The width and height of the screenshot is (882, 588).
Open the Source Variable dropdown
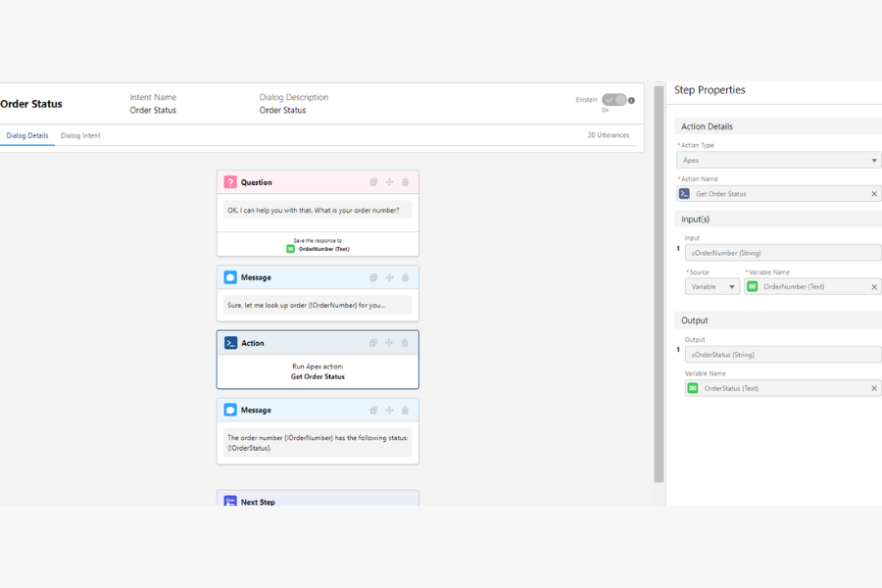click(712, 287)
